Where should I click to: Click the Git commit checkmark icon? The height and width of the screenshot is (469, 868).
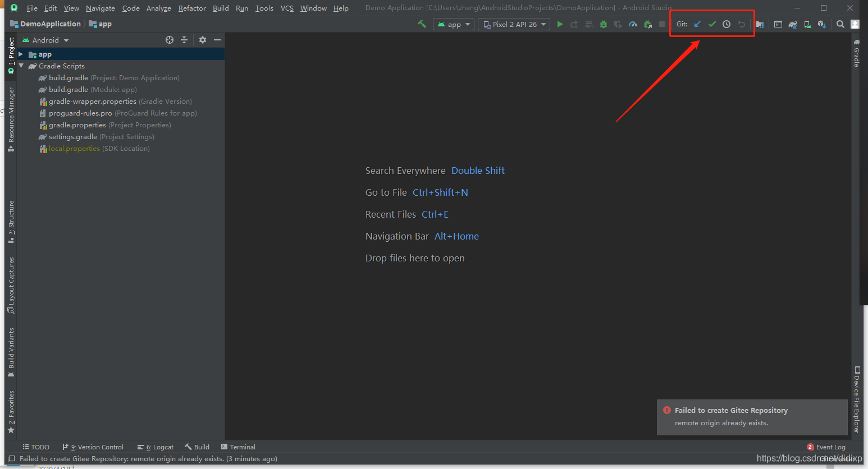point(712,24)
